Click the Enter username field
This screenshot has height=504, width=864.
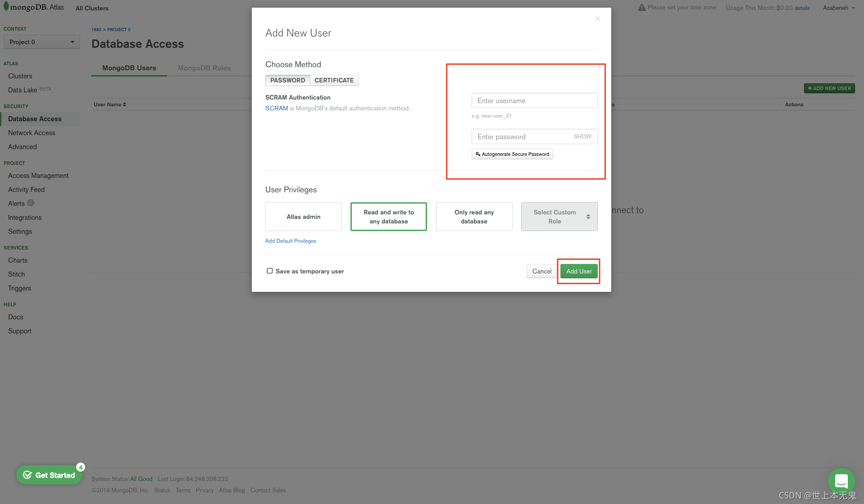(x=534, y=100)
